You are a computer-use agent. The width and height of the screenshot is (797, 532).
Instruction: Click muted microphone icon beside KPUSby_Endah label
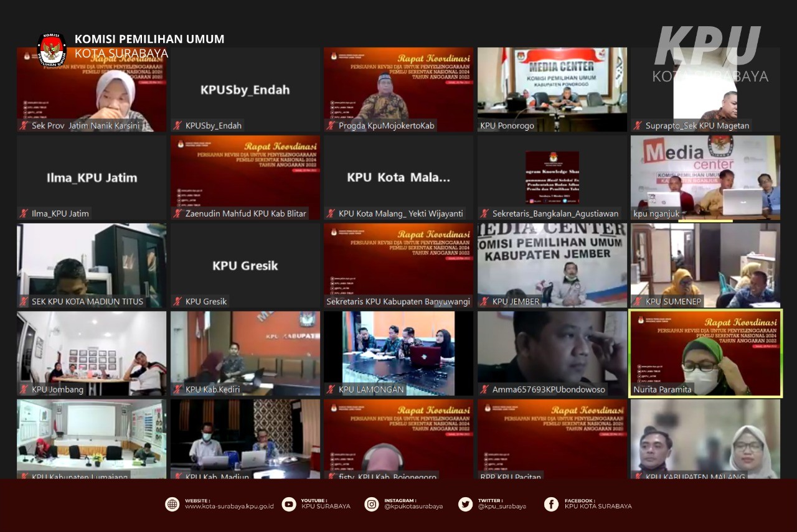[177, 126]
